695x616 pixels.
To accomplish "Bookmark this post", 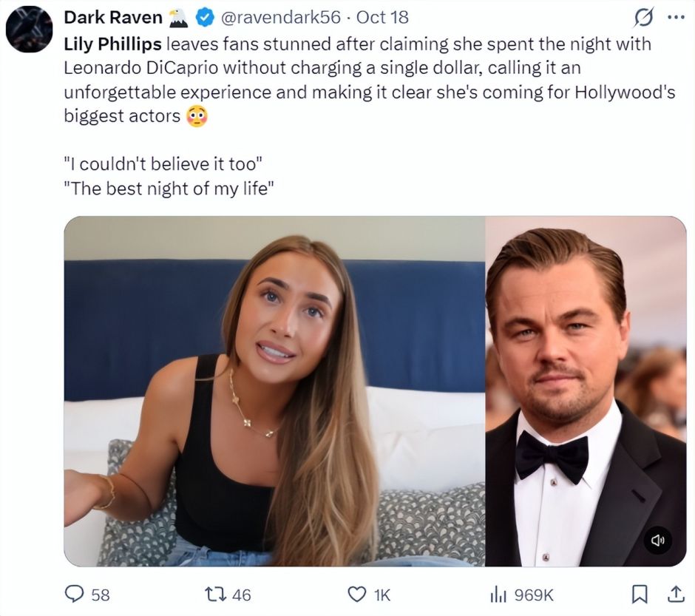I will pyautogui.click(x=639, y=595).
